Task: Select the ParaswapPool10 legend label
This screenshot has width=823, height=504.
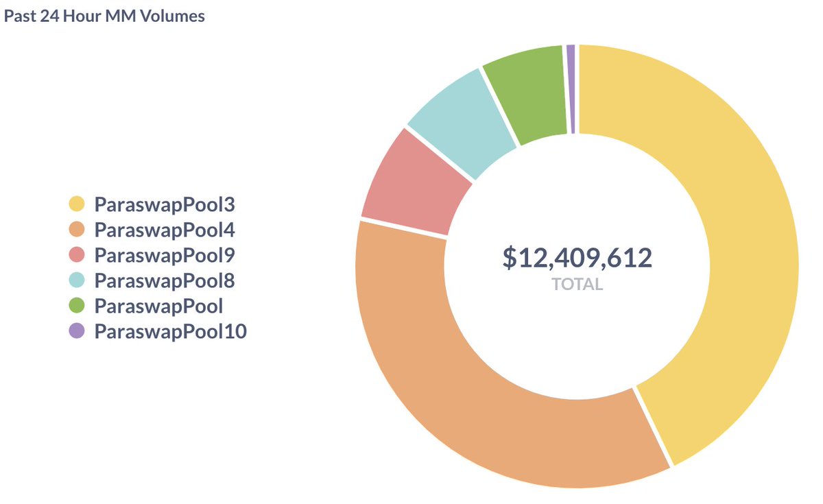Action: [x=170, y=333]
